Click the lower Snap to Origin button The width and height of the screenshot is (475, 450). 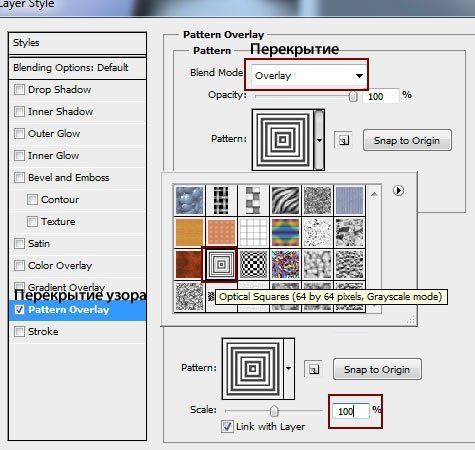click(377, 369)
